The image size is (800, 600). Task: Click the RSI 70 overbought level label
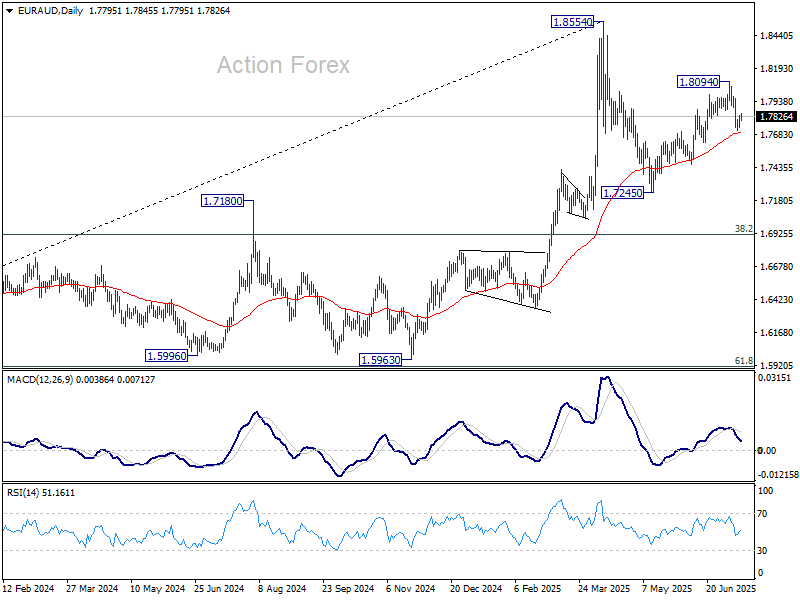[762, 514]
